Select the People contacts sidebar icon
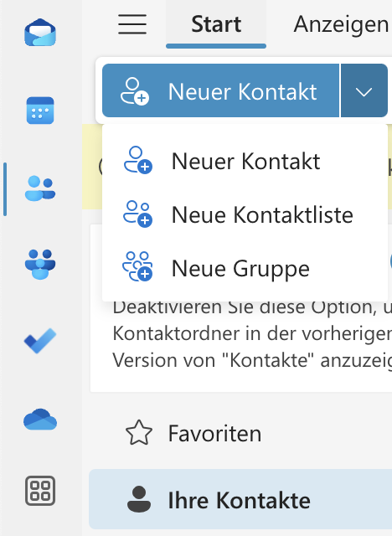The width and height of the screenshot is (392, 536). click(x=40, y=188)
